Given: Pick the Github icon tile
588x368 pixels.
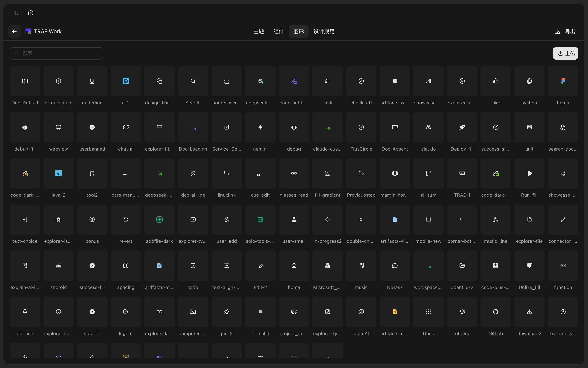Looking at the screenshot, I should 496,312.
